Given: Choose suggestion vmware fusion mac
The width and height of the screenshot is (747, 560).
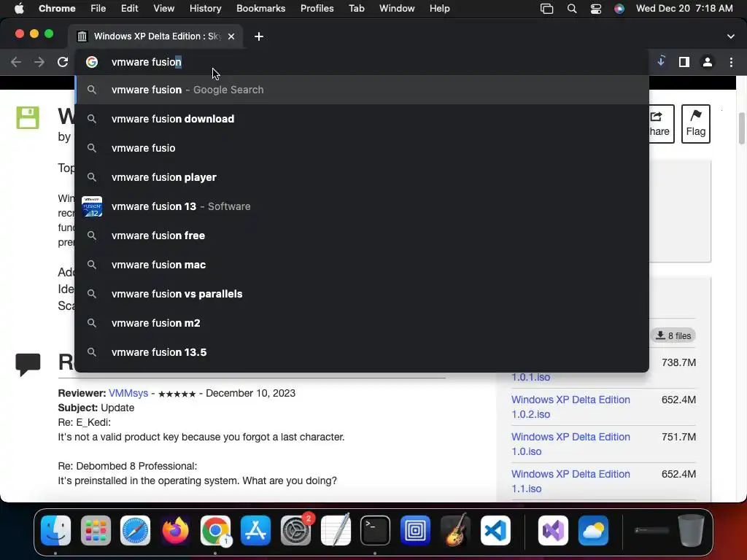Looking at the screenshot, I should [x=362, y=264].
